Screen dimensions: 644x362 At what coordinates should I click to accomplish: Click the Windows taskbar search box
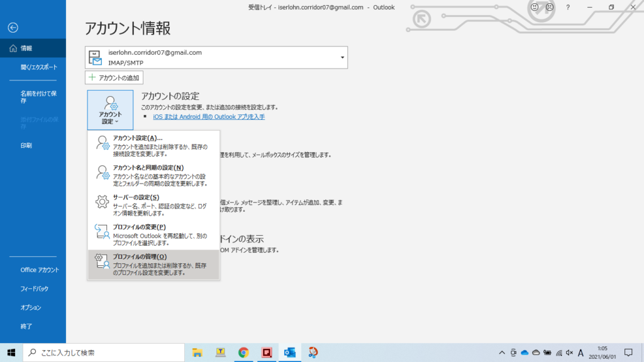[104, 353]
